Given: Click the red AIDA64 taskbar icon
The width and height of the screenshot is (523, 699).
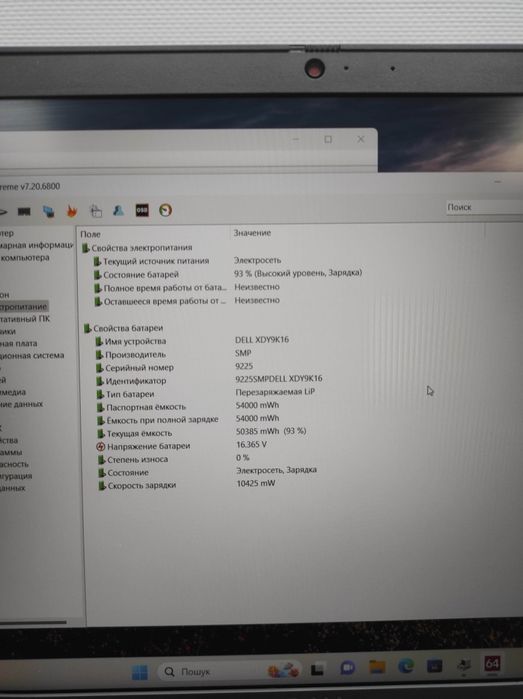Looking at the screenshot, I should click(492, 664).
